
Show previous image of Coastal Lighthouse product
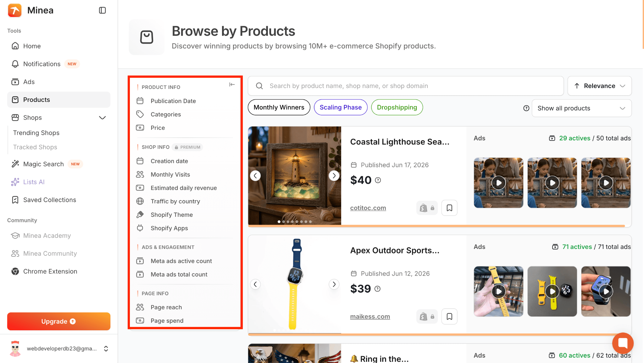coord(255,176)
